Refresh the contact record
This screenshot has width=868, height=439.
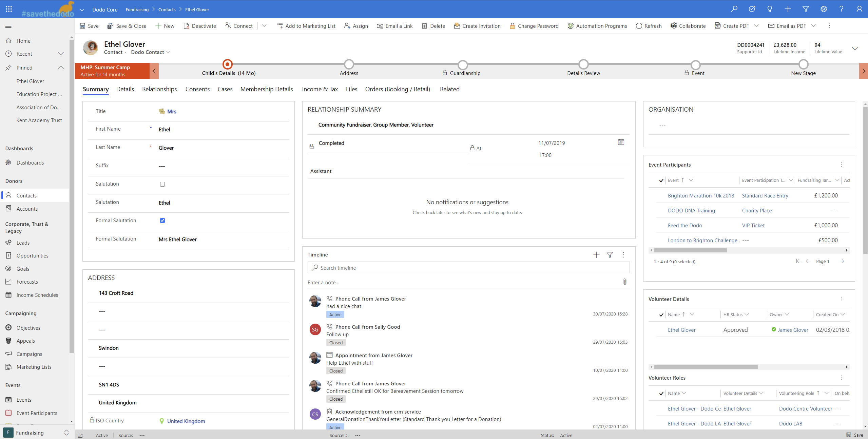point(649,26)
